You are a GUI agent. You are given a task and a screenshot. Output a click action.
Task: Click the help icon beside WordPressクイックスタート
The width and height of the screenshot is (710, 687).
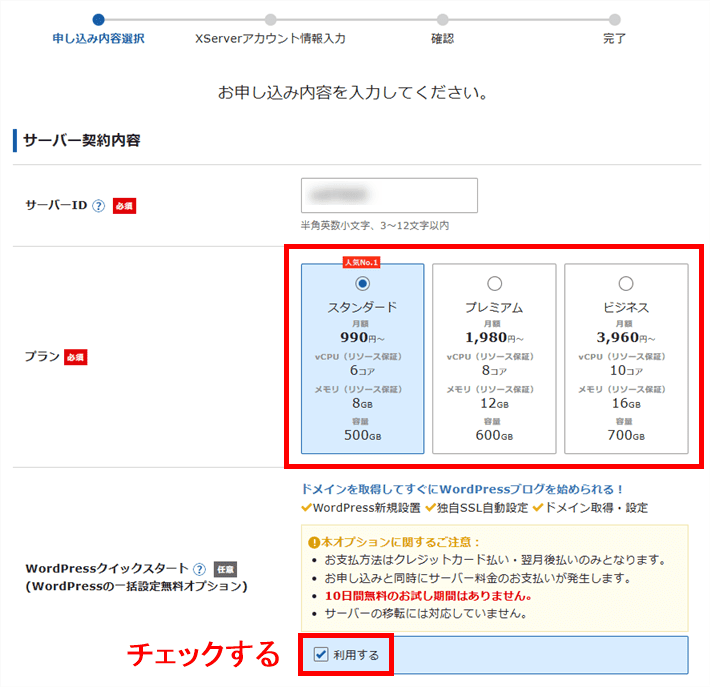[x=200, y=568]
